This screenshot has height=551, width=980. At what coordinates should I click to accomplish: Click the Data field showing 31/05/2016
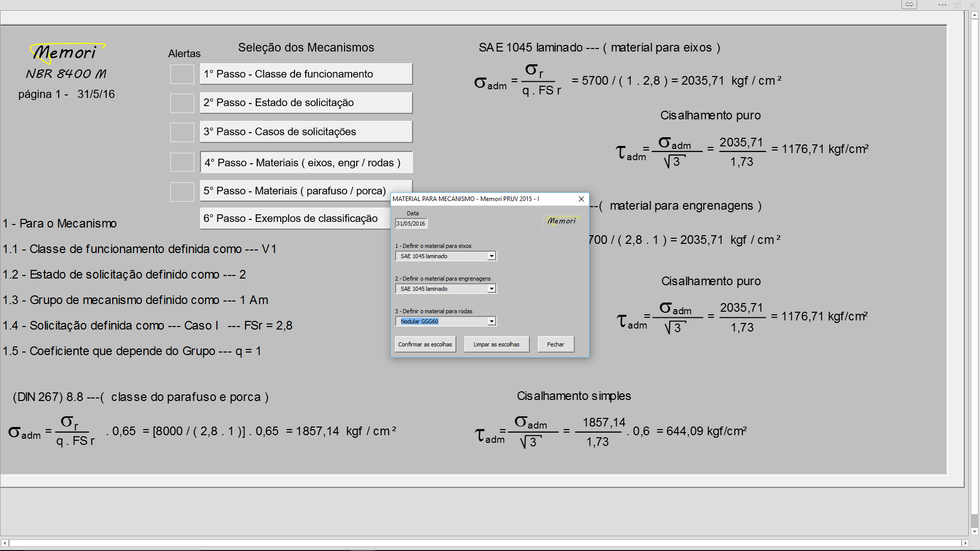click(x=411, y=223)
